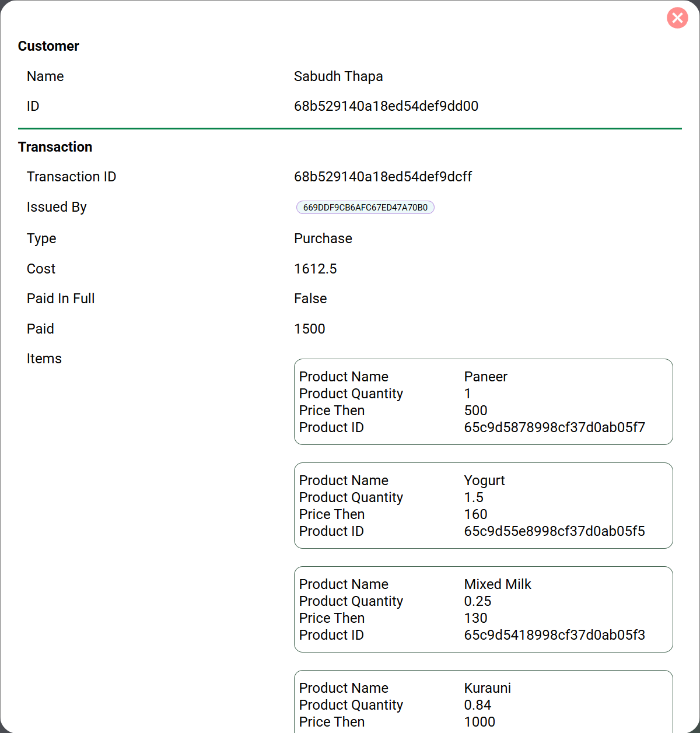Click the customer ID value

coord(386,106)
